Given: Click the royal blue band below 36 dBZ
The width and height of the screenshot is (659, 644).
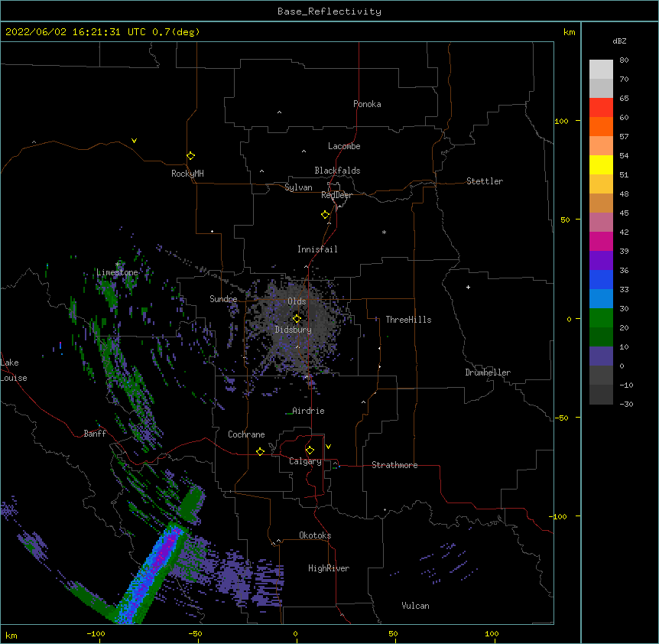Looking at the screenshot, I should [601, 279].
